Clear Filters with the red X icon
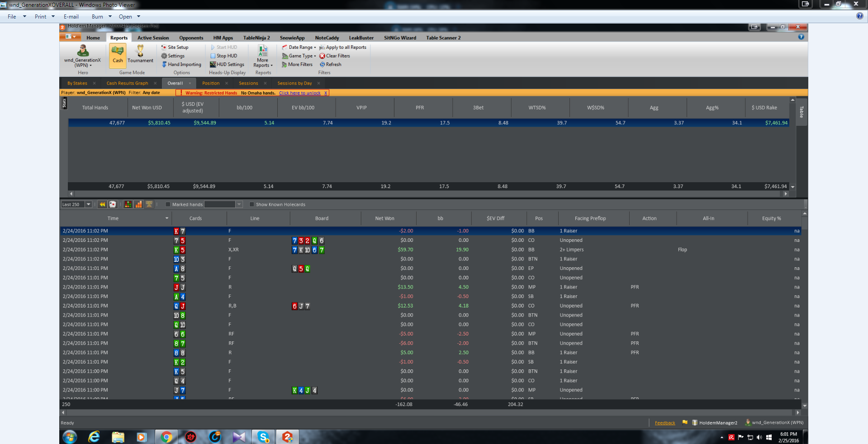The image size is (868, 444). click(x=335, y=56)
